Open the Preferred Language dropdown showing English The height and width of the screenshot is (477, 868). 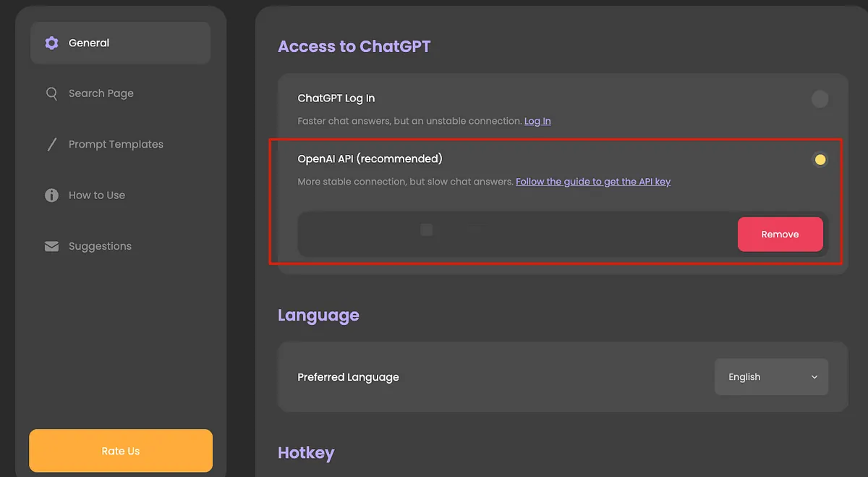tap(770, 377)
